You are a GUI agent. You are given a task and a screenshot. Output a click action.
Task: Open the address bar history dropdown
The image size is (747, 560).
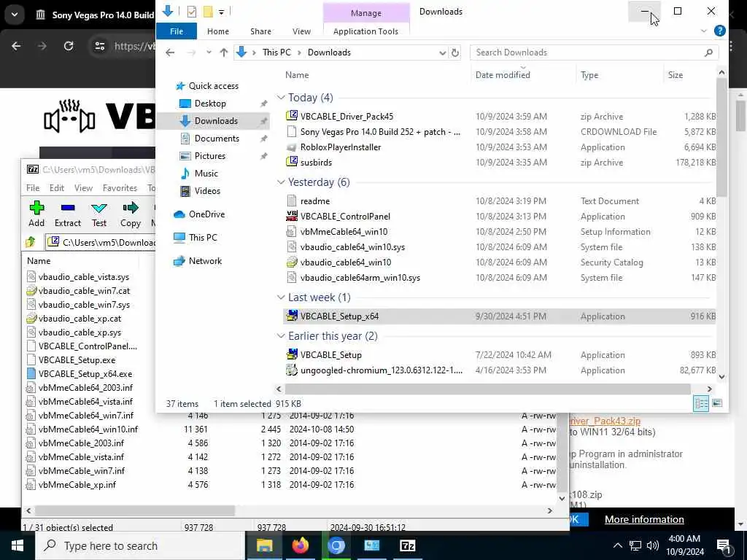click(x=442, y=52)
